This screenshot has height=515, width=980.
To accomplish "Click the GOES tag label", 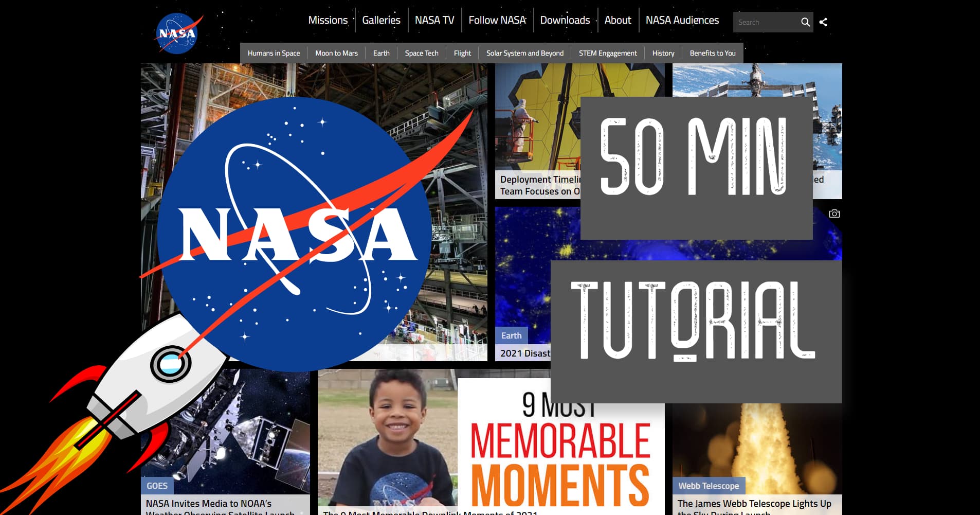I will click(x=157, y=486).
